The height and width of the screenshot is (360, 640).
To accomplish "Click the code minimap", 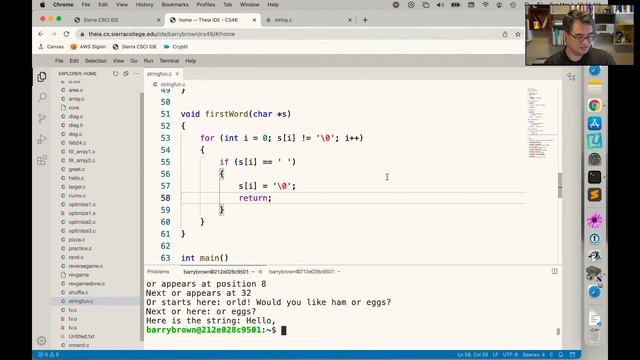I will [x=541, y=122].
